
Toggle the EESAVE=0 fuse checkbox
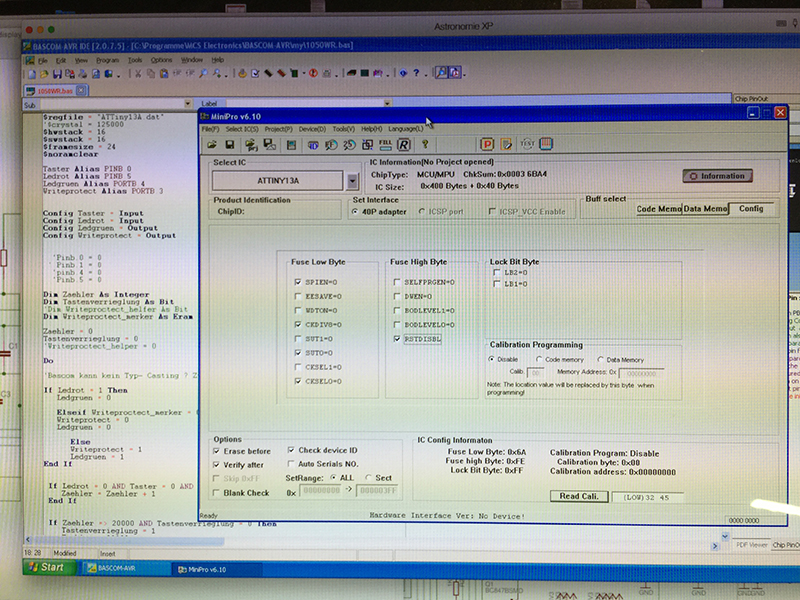pos(298,296)
